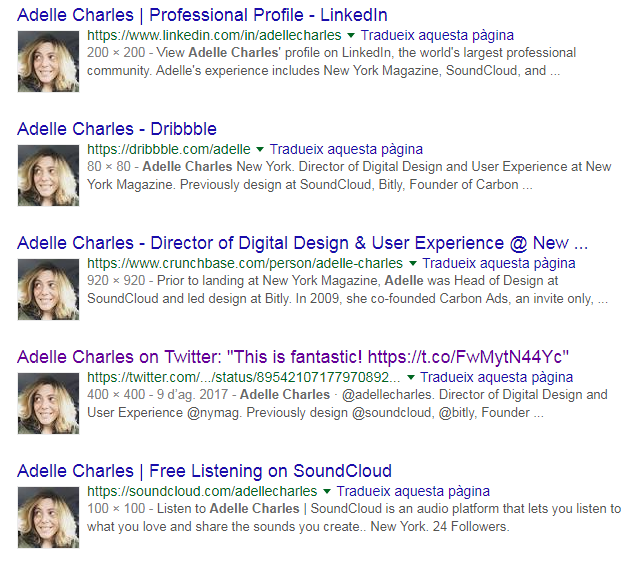Click the '200 × 200' size text in LinkedIn snippet
Image resolution: width=630 pixels, height=561 pixels.
(x=116, y=53)
